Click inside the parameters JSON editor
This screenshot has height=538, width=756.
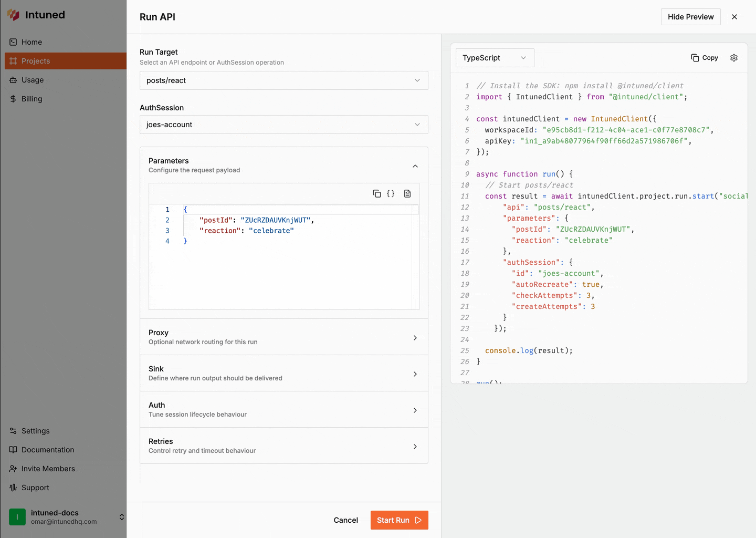tap(283, 257)
